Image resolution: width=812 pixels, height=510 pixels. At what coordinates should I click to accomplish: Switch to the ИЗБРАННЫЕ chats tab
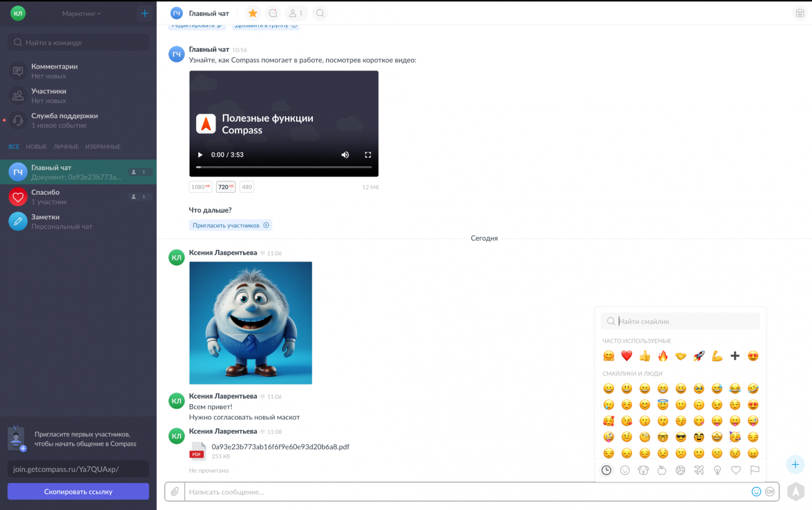coord(103,147)
